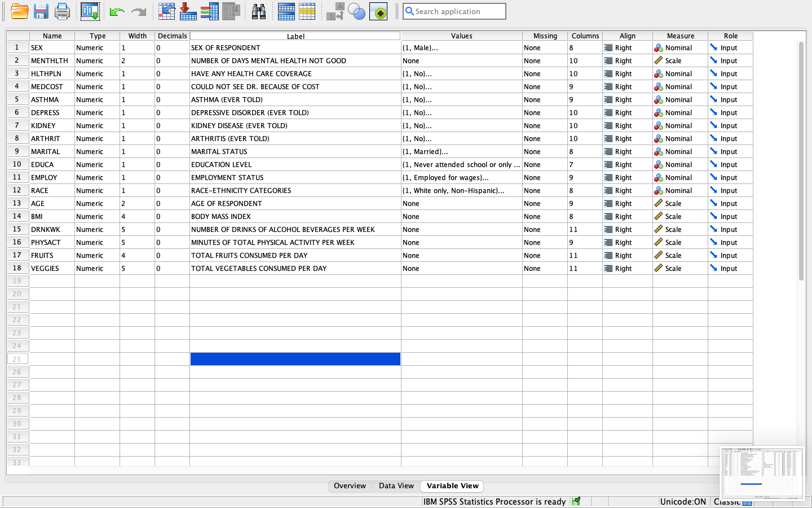Click processor ready status icon
The image size is (812, 508).
click(576, 501)
